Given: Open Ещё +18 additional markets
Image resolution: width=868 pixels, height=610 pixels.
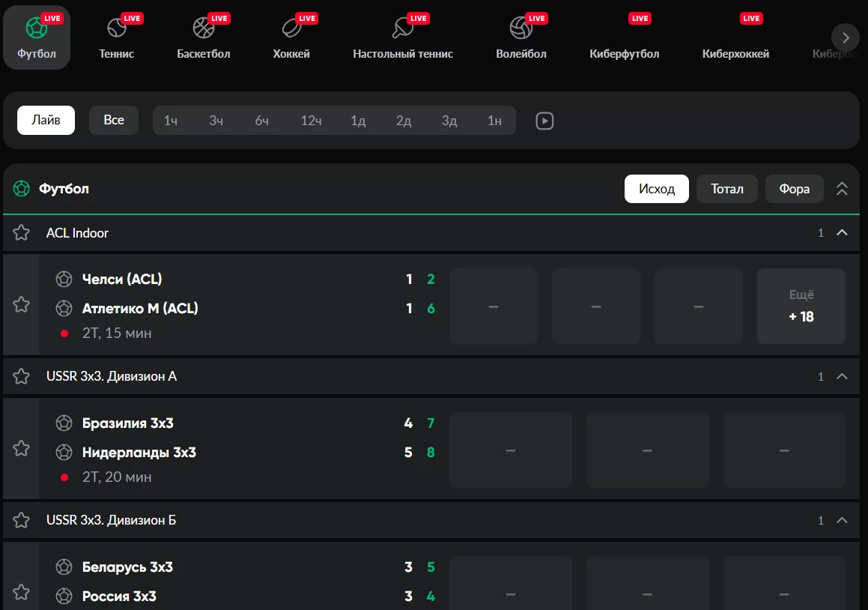Looking at the screenshot, I should click(801, 306).
